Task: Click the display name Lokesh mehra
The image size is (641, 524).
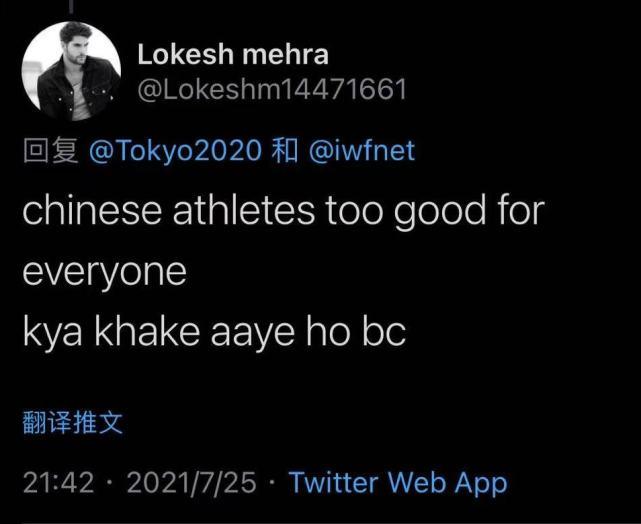Action: [233, 55]
